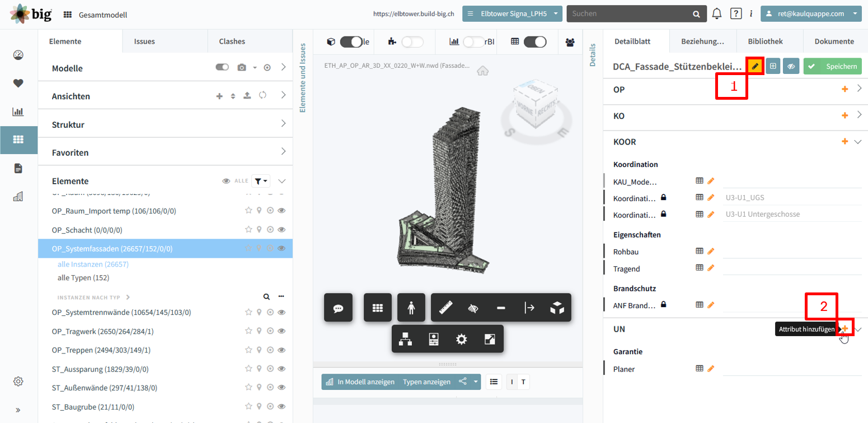Click the Suchen search field
This screenshot has width=868, height=423.
click(x=630, y=13)
